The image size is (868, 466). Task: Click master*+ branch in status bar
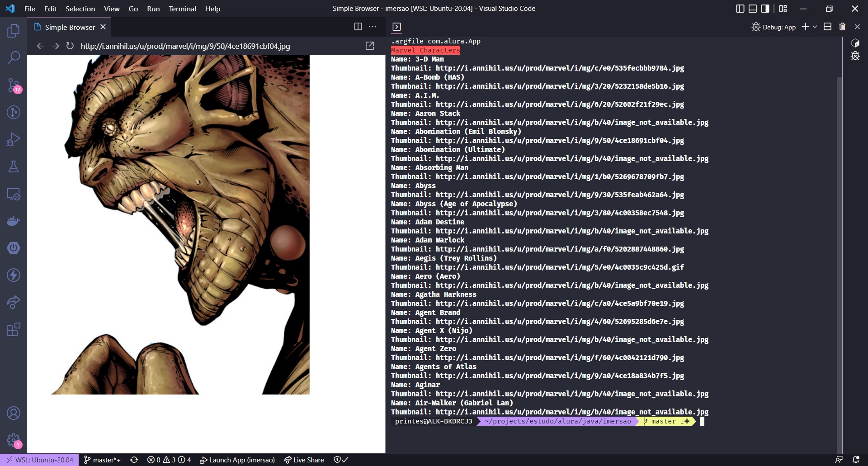(102, 460)
